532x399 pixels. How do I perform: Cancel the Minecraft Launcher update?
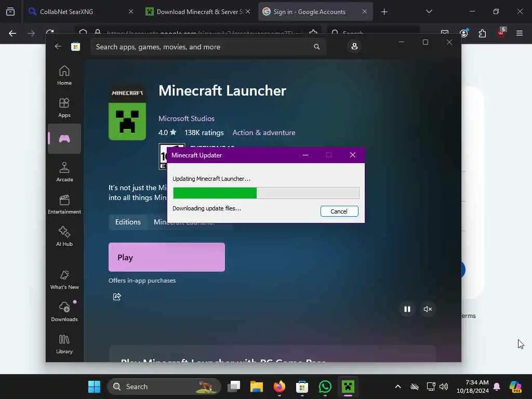coord(339,211)
